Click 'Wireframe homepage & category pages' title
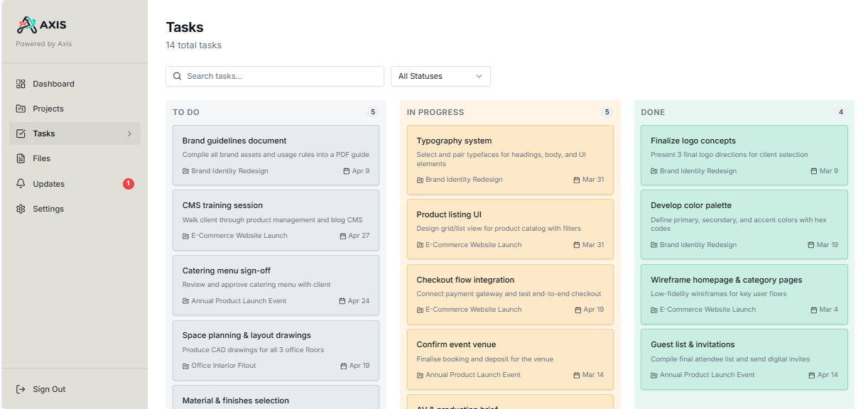This screenshot has height=409, width=868. [x=727, y=280]
